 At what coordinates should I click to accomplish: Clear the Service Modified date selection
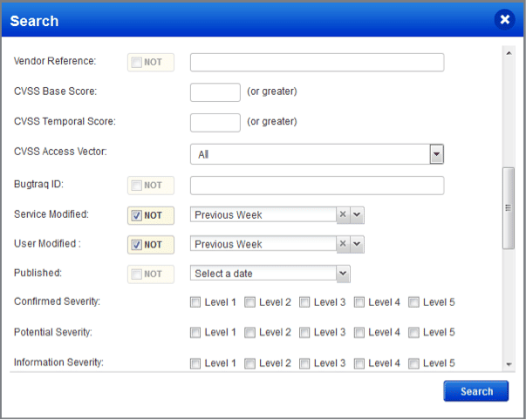click(343, 214)
